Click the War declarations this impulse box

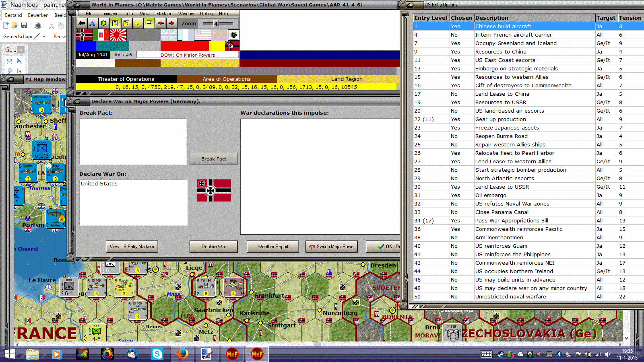320,177
